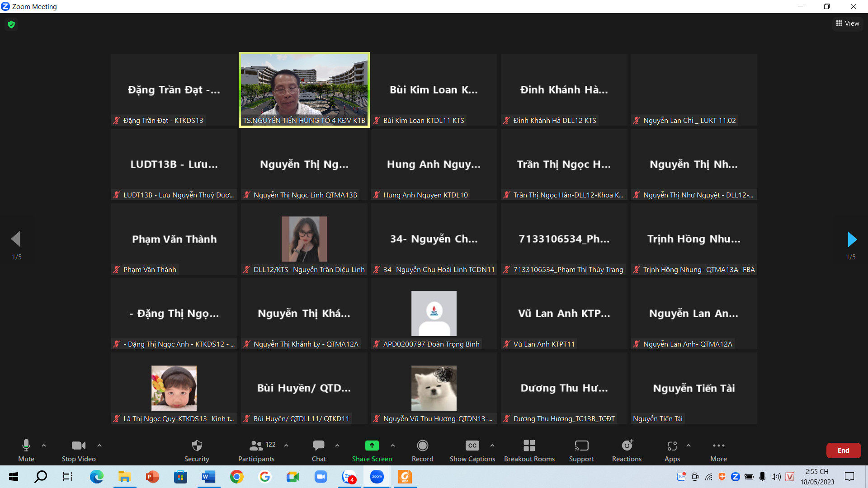Open the Security shield options
The width and height of the screenshot is (868, 488).
click(x=197, y=450)
